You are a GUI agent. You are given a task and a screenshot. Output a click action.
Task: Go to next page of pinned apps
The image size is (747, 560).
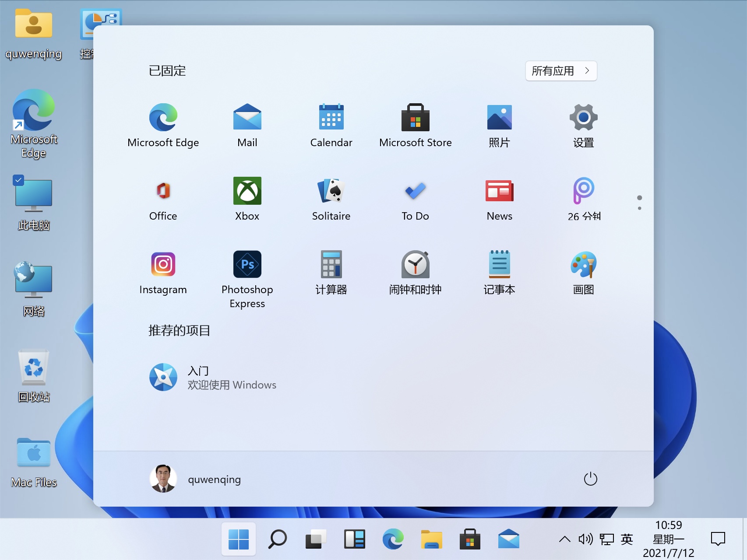639,208
